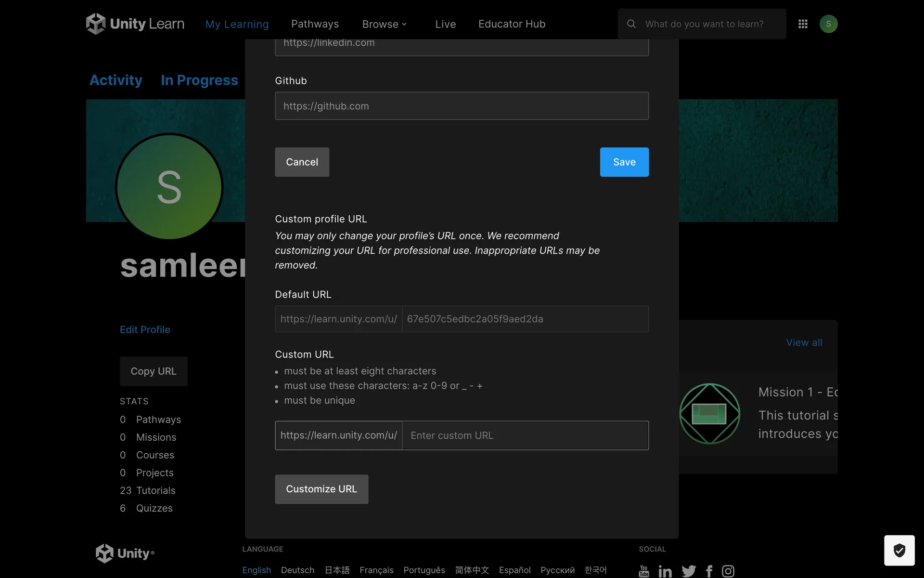Image resolution: width=924 pixels, height=578 pixels.
Task: Focus the Enter custom URL field
Action: (525, 435)
